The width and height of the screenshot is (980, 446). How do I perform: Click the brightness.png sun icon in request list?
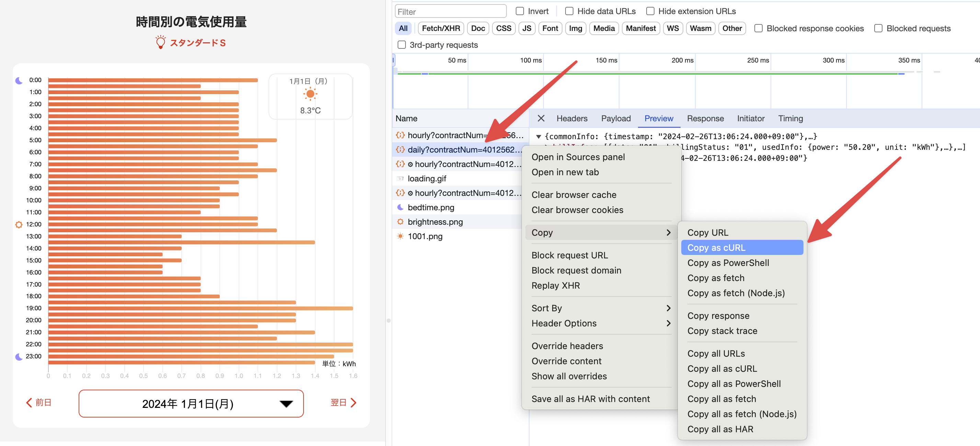(400, 222)
